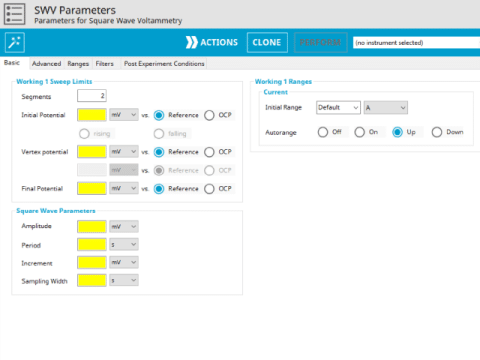Screen dimensions: 480x360
Task: Open the Initial Range Default dropdown
Action: (338, 108)
